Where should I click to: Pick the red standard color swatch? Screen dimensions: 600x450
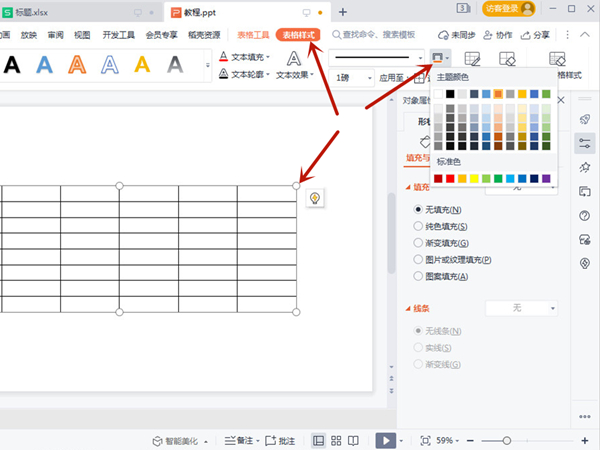451,178
